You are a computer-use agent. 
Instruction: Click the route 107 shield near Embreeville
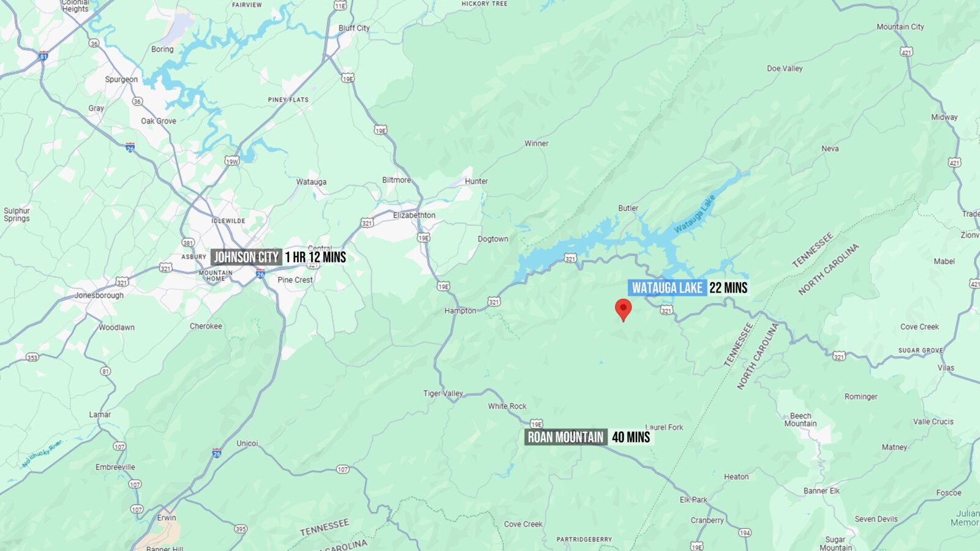pos(119,446)
